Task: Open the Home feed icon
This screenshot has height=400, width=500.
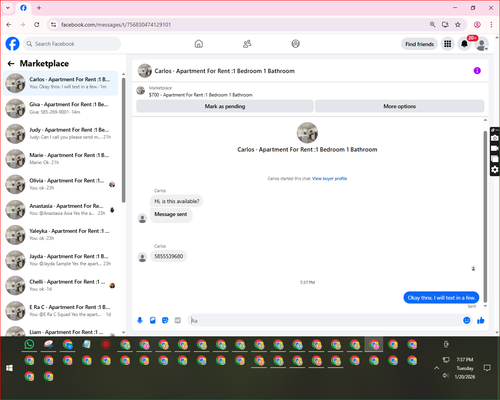Action: point(199,44)
